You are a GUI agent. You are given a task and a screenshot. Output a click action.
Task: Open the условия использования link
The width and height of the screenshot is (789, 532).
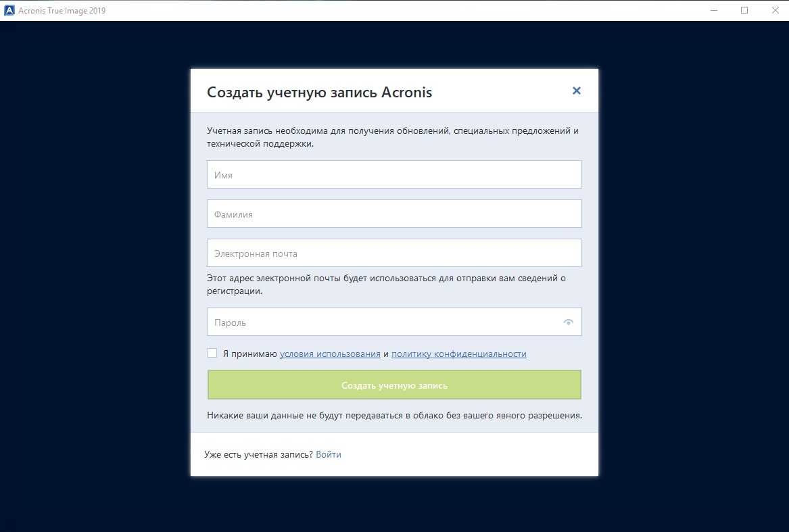point(330,354)
